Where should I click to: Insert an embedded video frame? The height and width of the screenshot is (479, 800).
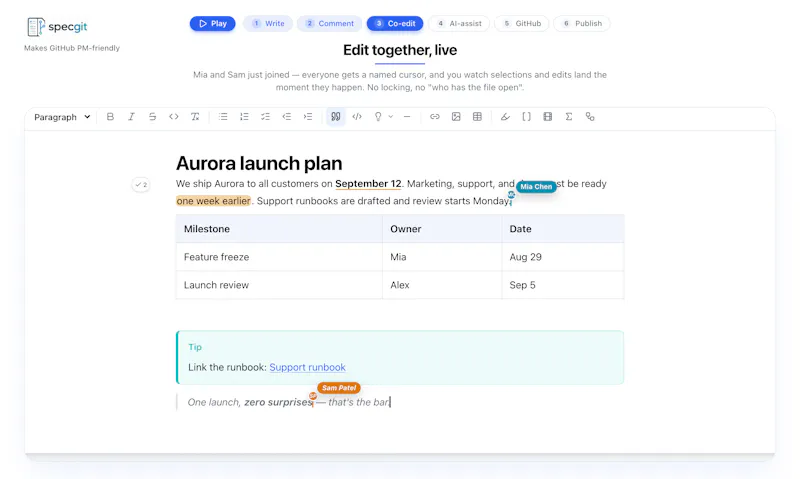tap(547, 117)
